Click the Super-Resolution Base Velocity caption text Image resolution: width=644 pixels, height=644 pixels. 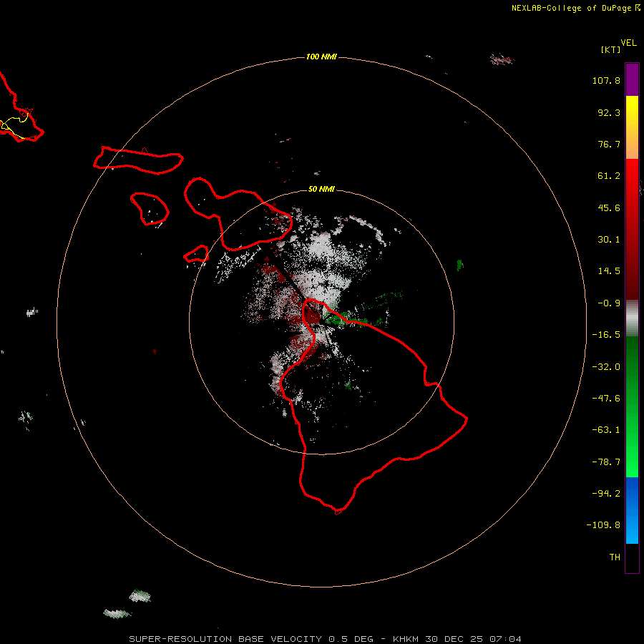pos(326,639)
